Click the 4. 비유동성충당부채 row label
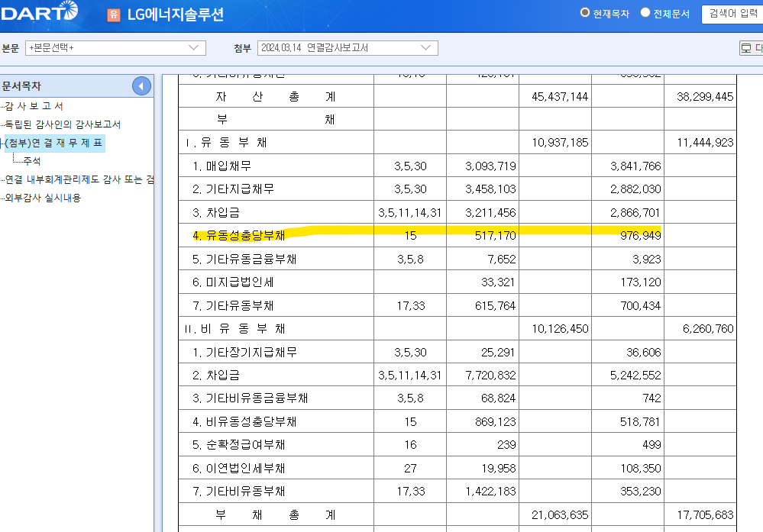The width and height of the screenshot is (763, 532). click(244, 421)
